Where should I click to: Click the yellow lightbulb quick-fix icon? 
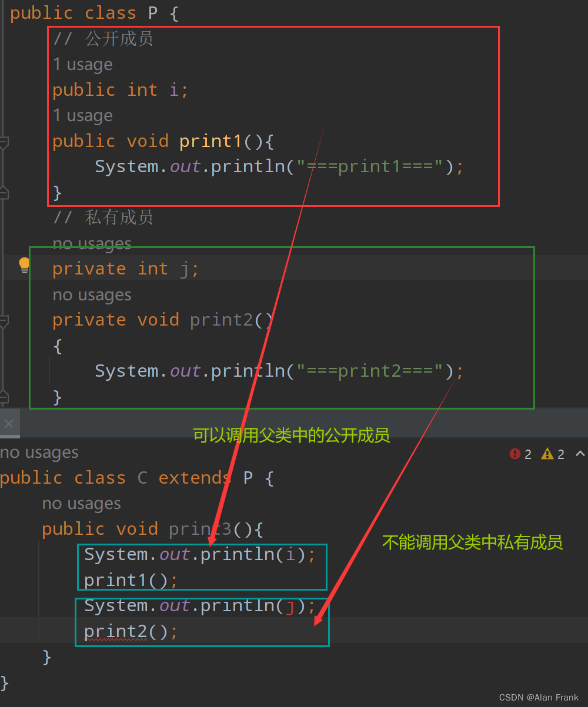click(x=24, y=265)
